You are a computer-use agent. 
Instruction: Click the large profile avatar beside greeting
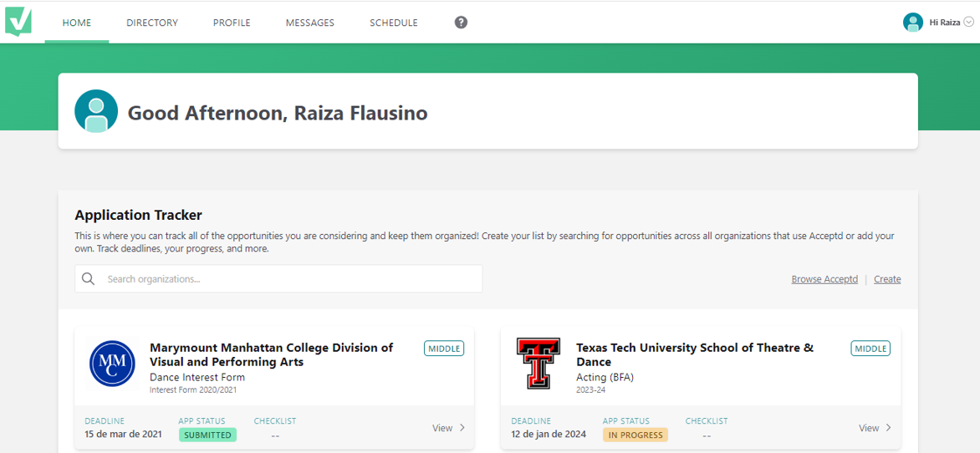96,111
